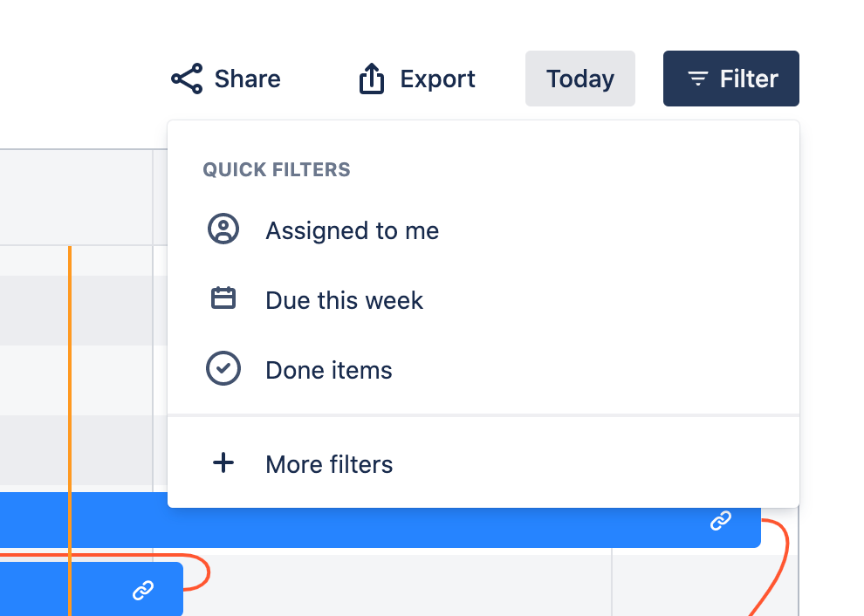Click the filter lines icon in Filter button
This screenshot has width=864, height=616.
[x=697, y=79]
